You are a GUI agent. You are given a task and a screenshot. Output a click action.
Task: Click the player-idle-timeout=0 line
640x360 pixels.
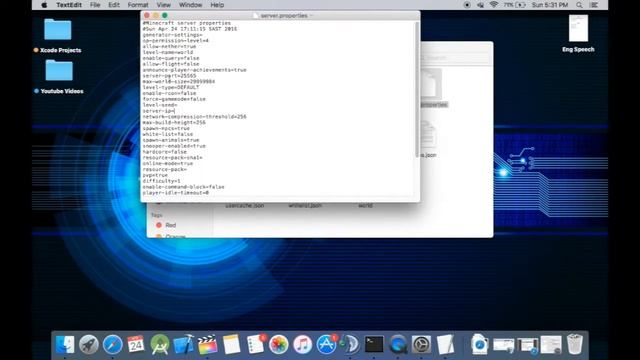coord(176,193)
